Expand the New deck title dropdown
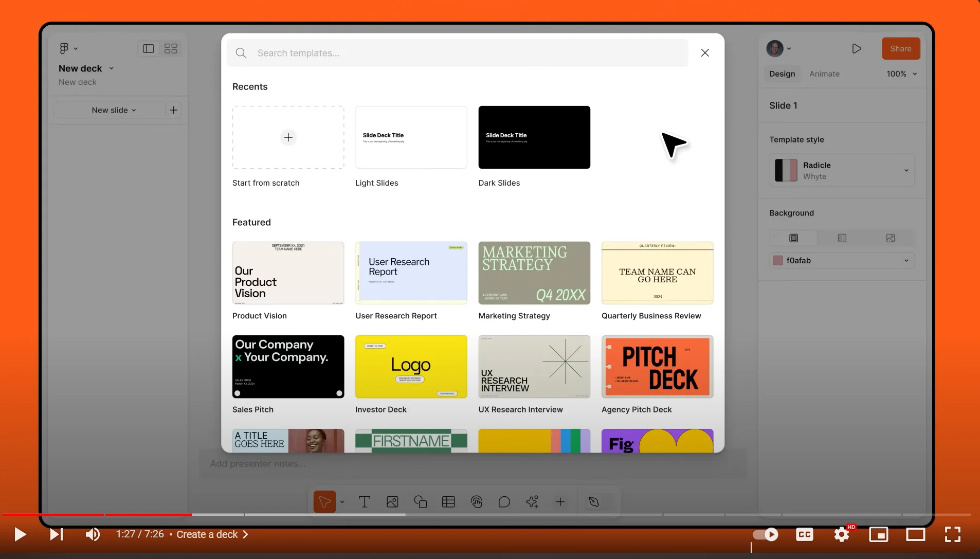Screen dimensions: 980x559 [112, 68]
